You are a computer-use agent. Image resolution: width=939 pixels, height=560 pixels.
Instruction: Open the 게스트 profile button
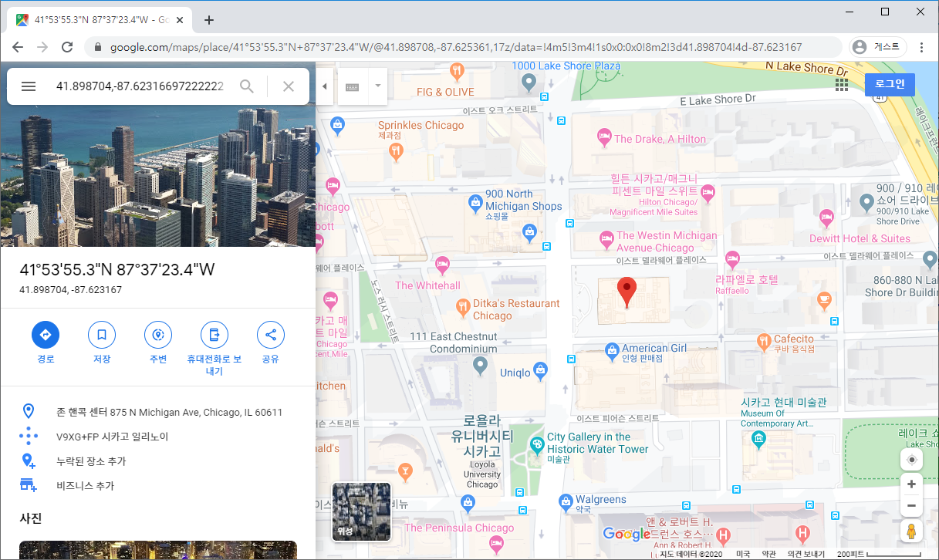(877, 47)
